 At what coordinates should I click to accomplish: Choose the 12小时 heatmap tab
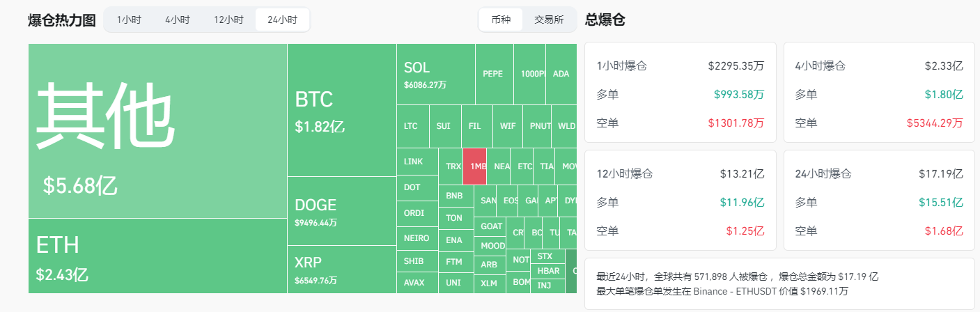click(229, 19)
